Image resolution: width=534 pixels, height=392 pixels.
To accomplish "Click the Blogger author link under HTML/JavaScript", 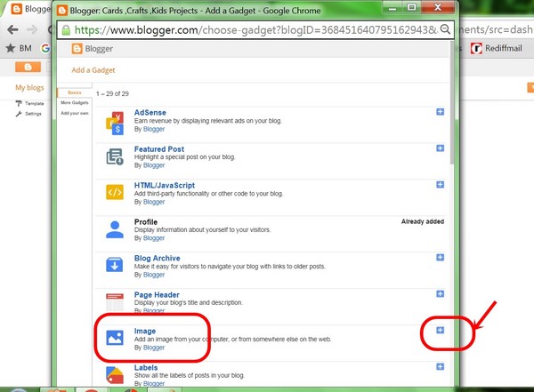I will click(154, 202).
